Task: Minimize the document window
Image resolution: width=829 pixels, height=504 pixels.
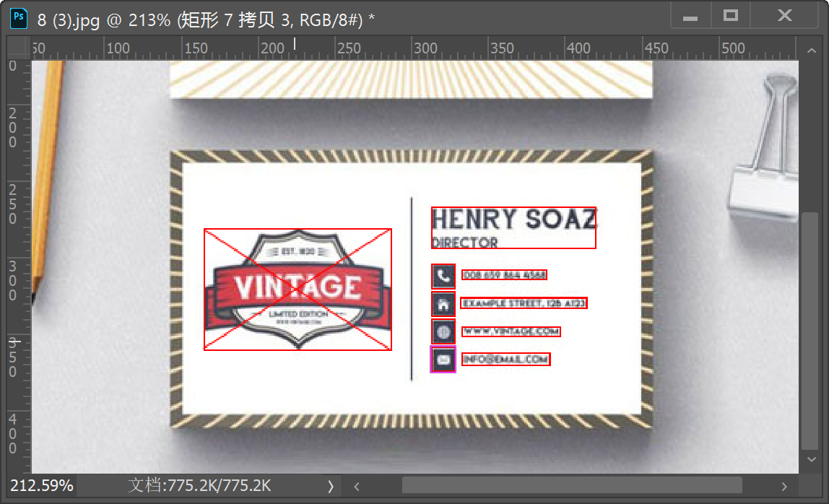Action: (690, 18)
